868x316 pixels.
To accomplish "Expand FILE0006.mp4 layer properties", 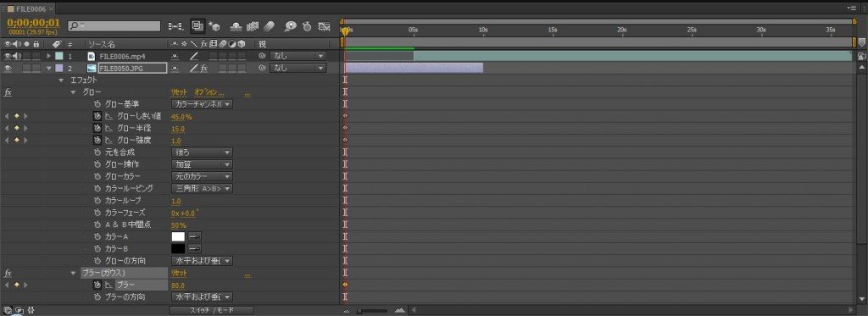I will pos(48,56).
